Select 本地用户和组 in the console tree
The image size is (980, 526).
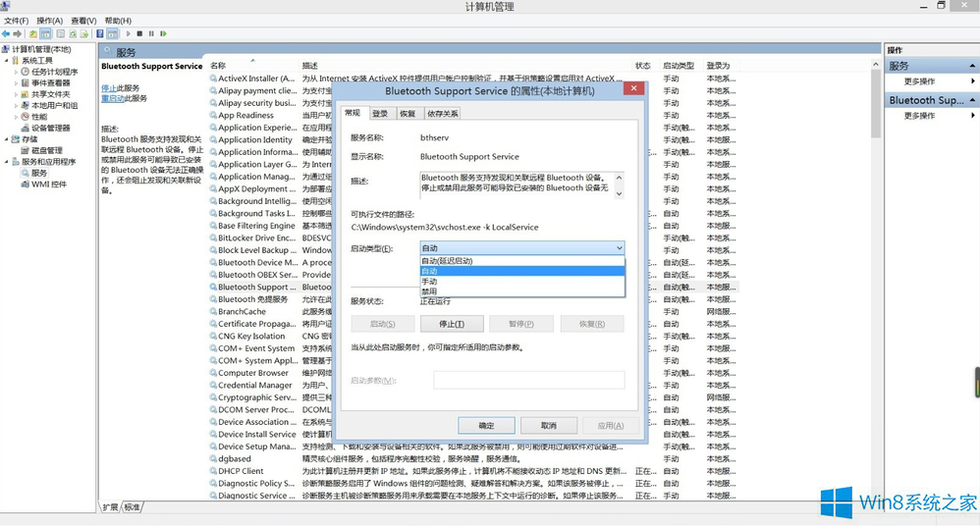[50, 106]
